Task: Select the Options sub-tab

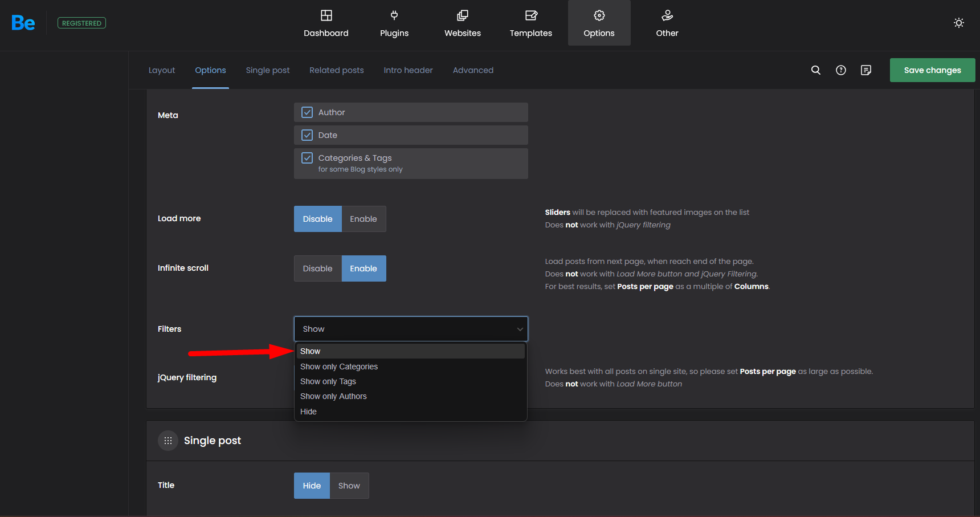Action: (210, 70)
